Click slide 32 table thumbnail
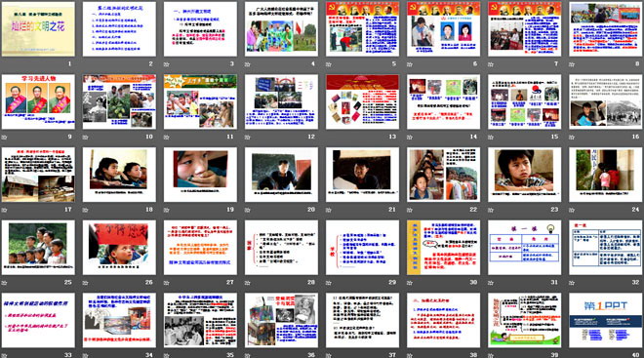The image size is (644, 358). pyautogui.click(x=606, y=247)
